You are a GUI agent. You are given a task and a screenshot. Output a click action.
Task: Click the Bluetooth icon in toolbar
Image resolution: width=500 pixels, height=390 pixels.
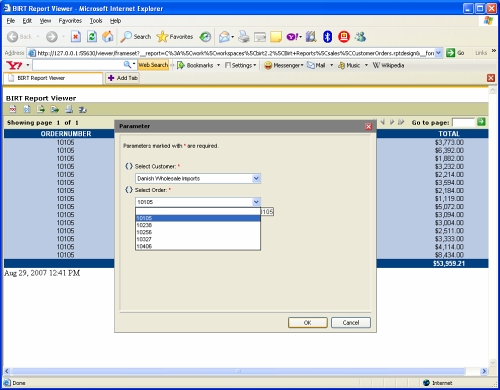pos(328,37)
